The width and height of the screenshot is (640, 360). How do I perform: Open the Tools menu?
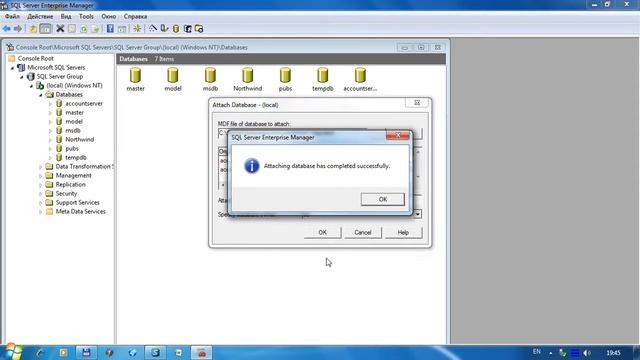pyautogui.click(x=86, y=16)
